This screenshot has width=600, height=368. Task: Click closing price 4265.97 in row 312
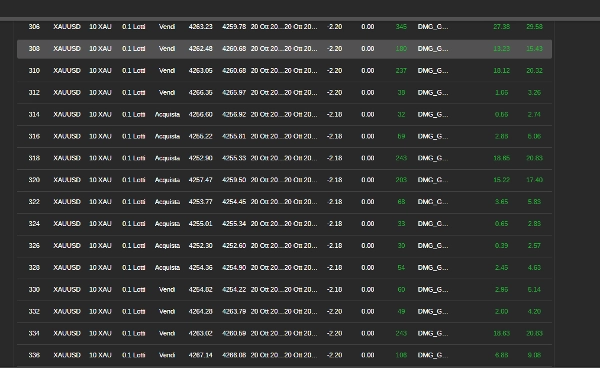coord(234,93)
